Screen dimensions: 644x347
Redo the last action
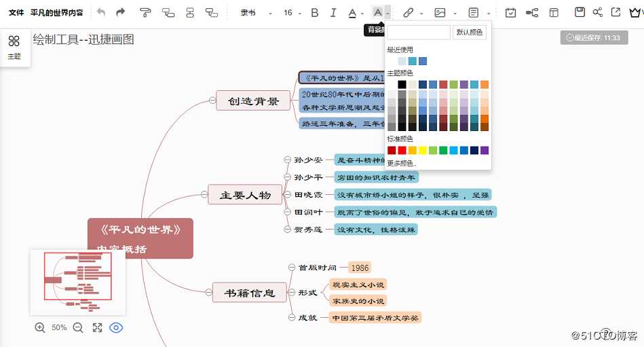click(x=120, y=12)
